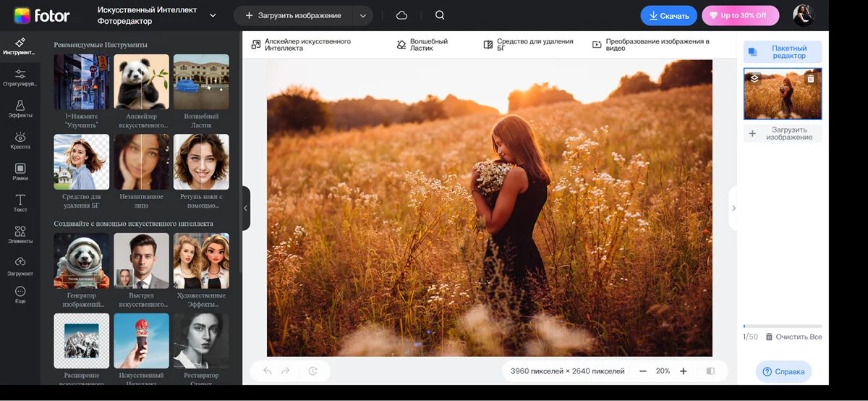Collapse the right side panel using the arrow
The image size is (868, 401).
tap(733, 208)
